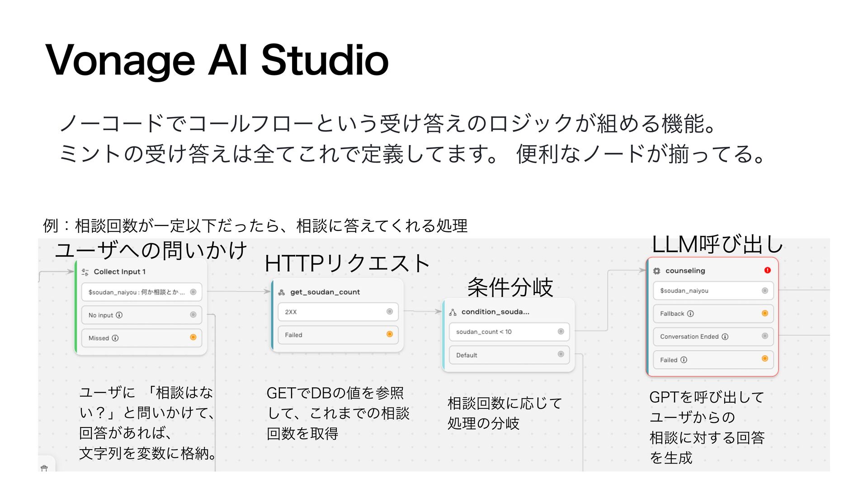Viewport: 868px width, 488px height.
Task: Select the condition_souda... node title
Action: pos(495,312)
